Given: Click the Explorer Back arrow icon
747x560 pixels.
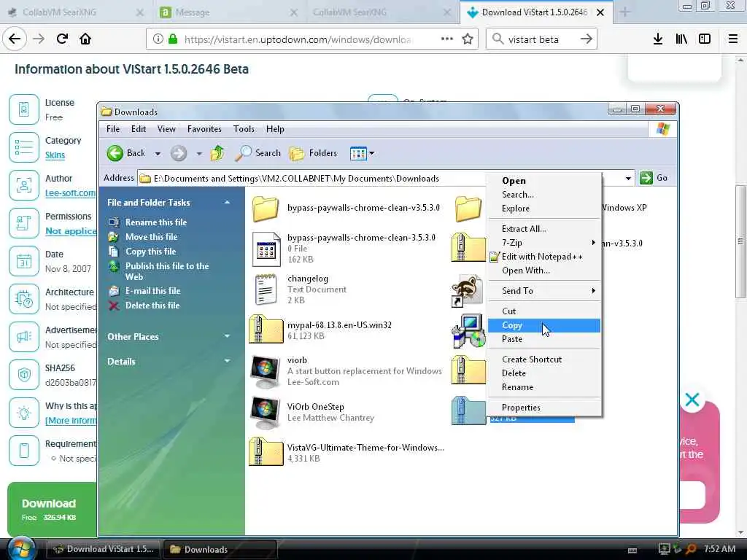Looking at the screenshot, I should coord(115,153).
